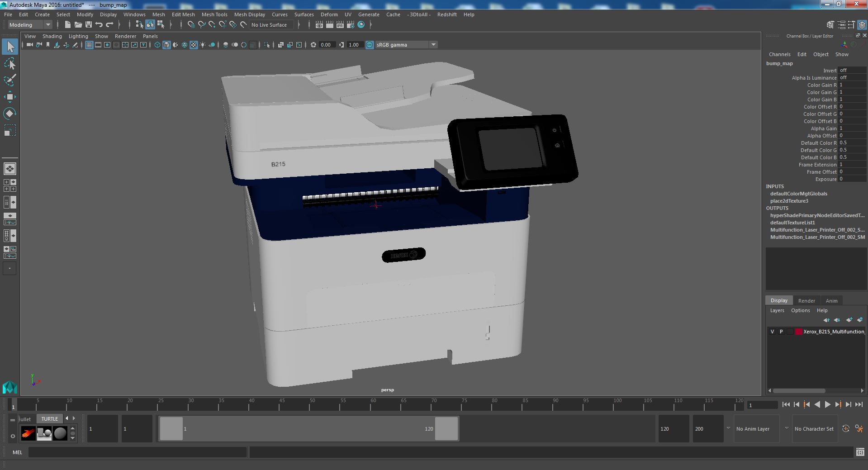
Task: Select the Xerox_B215_Multifunction layer
Action: pos(834,332)
